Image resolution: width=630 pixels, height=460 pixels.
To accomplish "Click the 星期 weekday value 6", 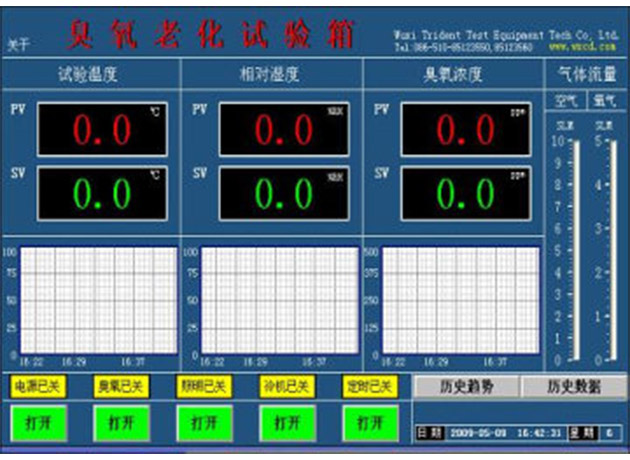I will click(x=610, y=433).
